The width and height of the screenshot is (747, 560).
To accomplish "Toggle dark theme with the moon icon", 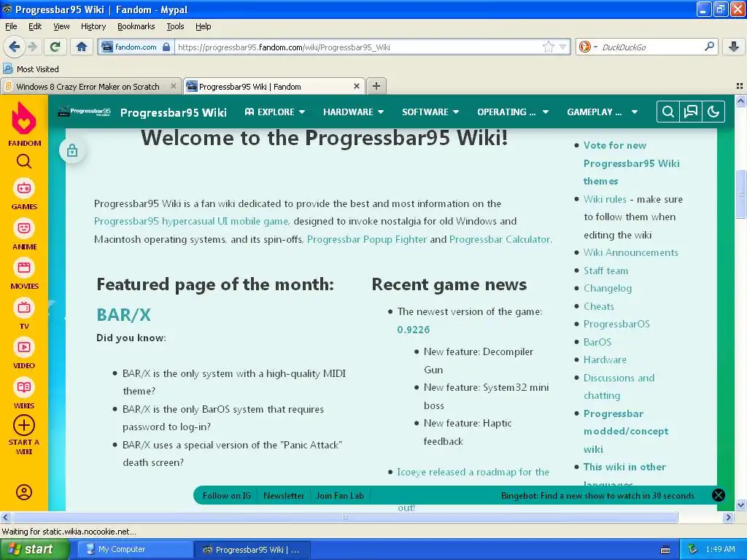I will coord(713,112).
